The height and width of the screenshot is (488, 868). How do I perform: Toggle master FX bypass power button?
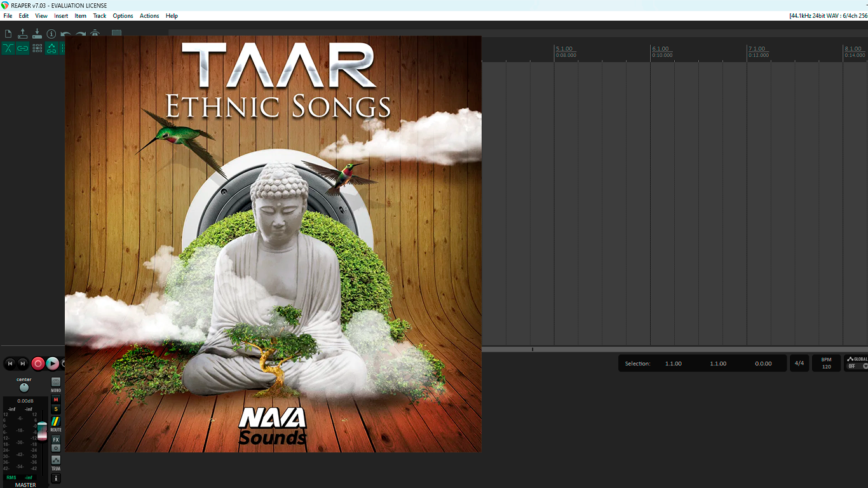click(x=56, y=448)
